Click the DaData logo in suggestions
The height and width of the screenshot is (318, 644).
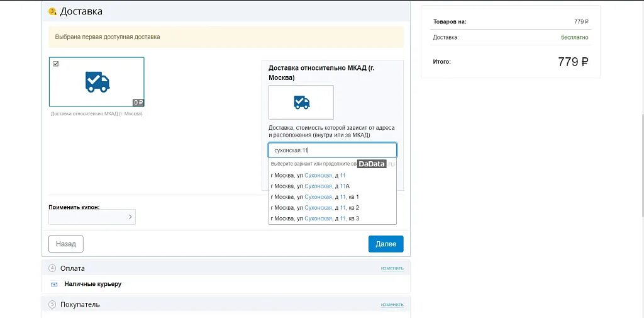pyautogui.click(x=372, y=164)
